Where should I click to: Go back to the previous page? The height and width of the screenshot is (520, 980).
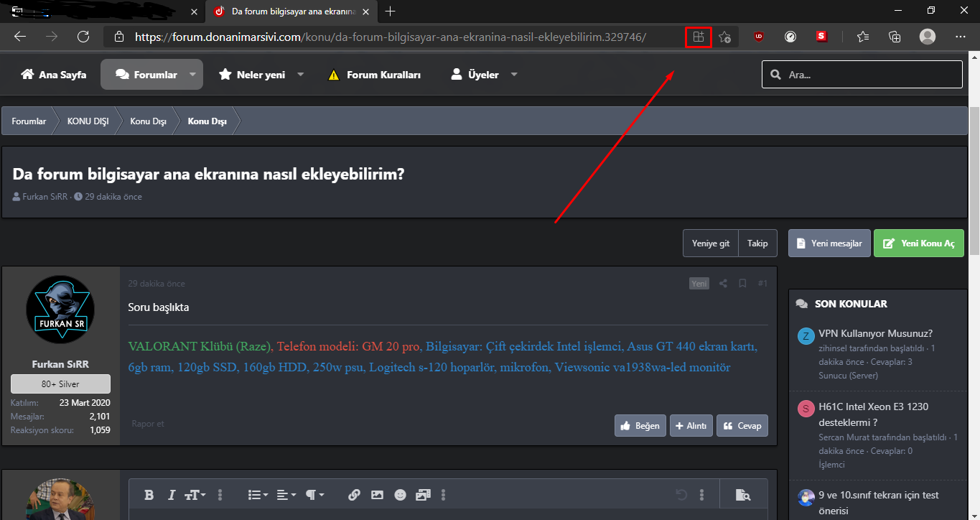(20, 37)
